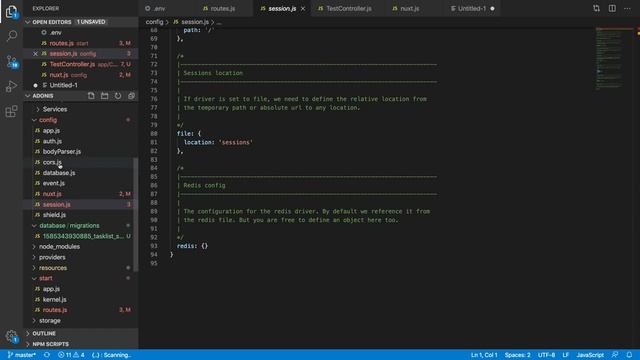
Task: Change language mode JavaScript
Action: (x=590, y=355)
